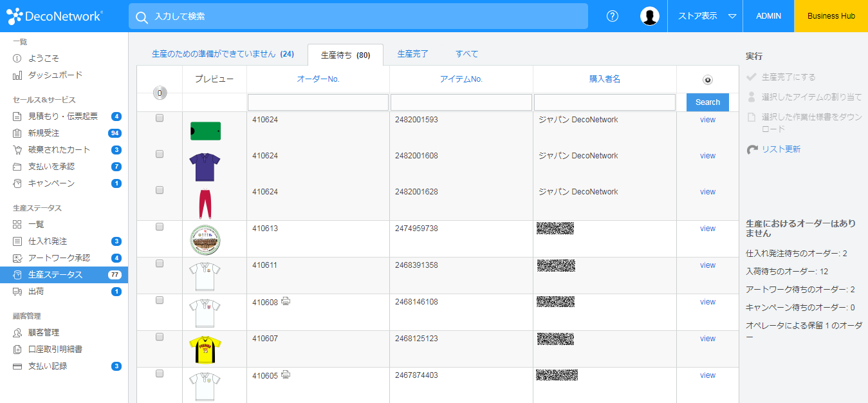Screen dimensions: 868x403
Task: Click the column settings gear icon
Action: pyautogui.click(x=707, y=80)
